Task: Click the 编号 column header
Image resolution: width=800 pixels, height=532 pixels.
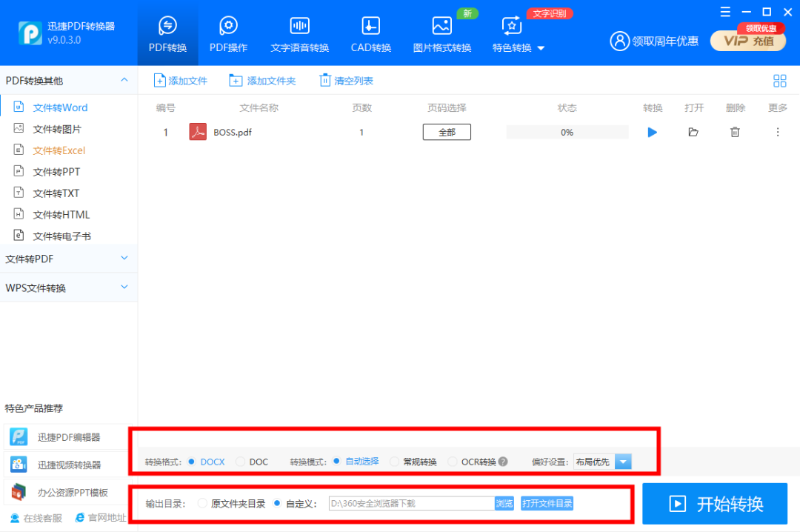Action: click(x=165, y=107)
